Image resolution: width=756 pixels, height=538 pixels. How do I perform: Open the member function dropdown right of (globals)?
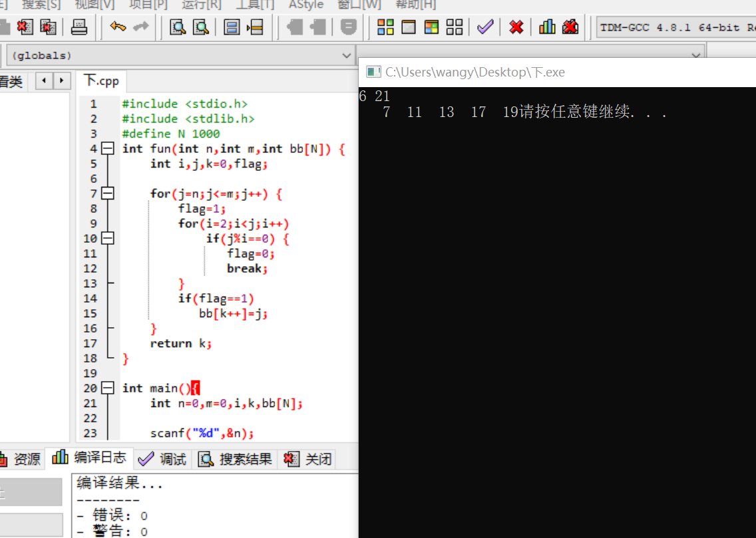(530, 53)
